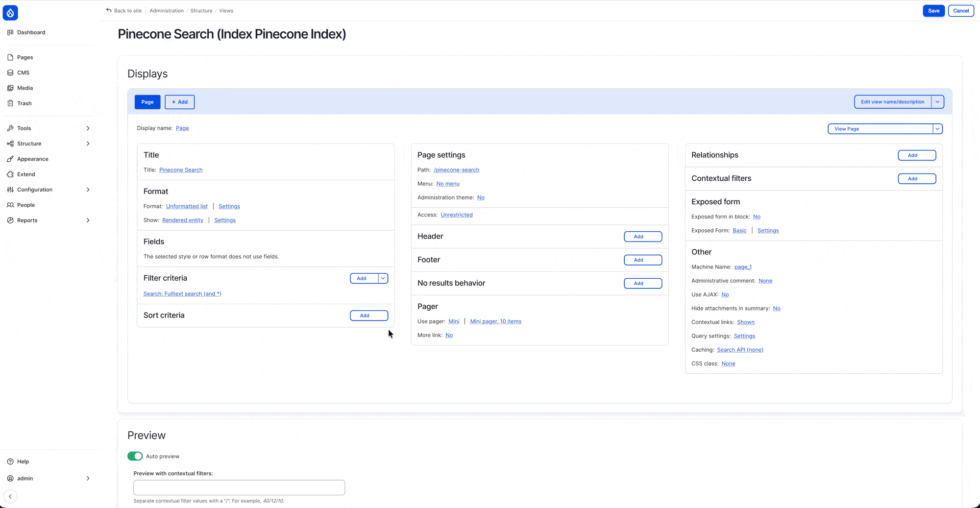Add a Relationships entry
Image resolution: width=980 pixels, height=508 pixels.
[x=917, y=155]
